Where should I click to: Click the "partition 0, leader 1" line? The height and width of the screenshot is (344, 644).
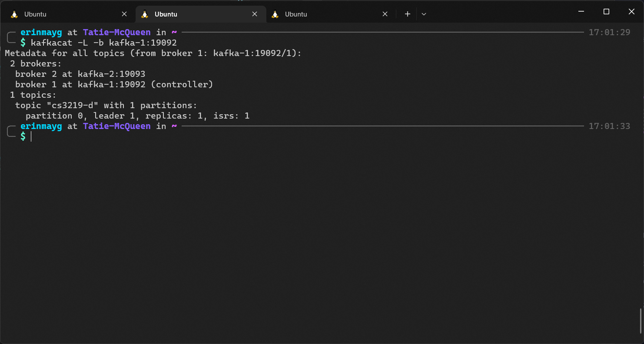[138, 116]
